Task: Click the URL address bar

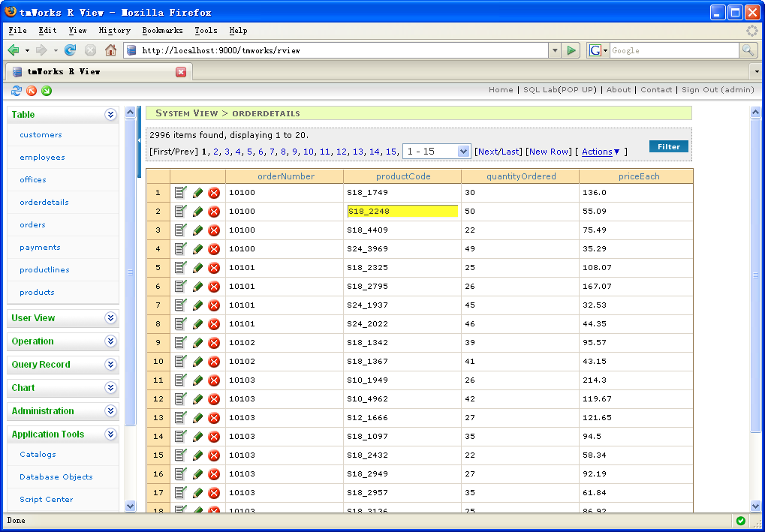Action: [x=336, y=50]
